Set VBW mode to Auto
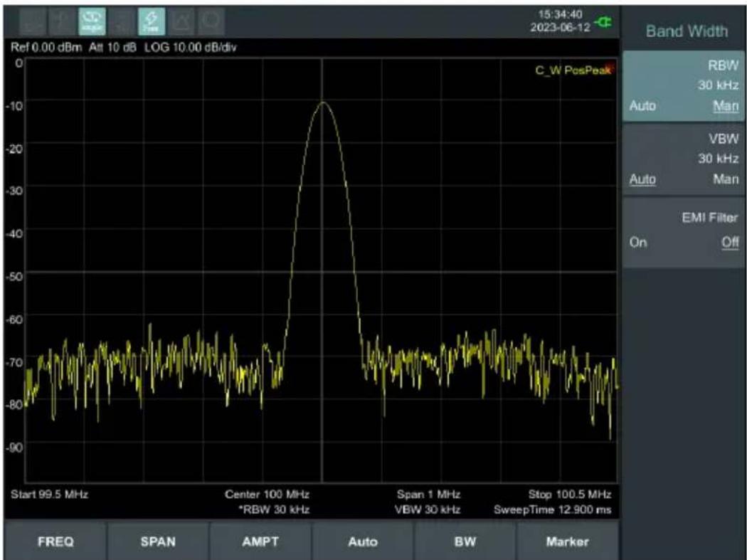747x560 pixels. pyautogui.click(x=642, y=179)
